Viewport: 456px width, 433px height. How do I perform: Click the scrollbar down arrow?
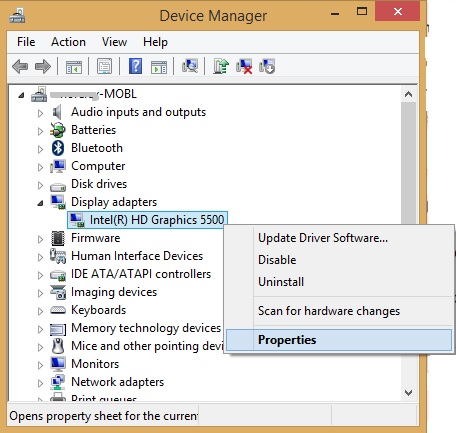click(x=408, y=393)
